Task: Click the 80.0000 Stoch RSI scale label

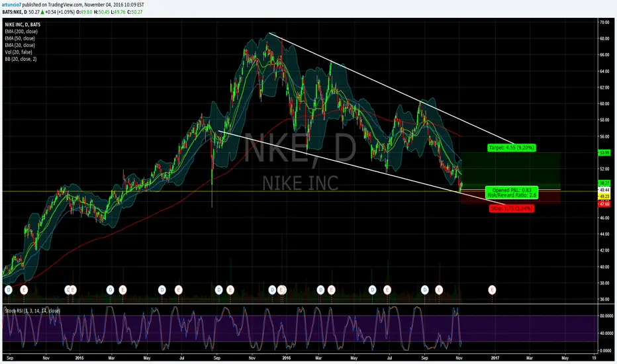Action: click(x=606, y=316)
